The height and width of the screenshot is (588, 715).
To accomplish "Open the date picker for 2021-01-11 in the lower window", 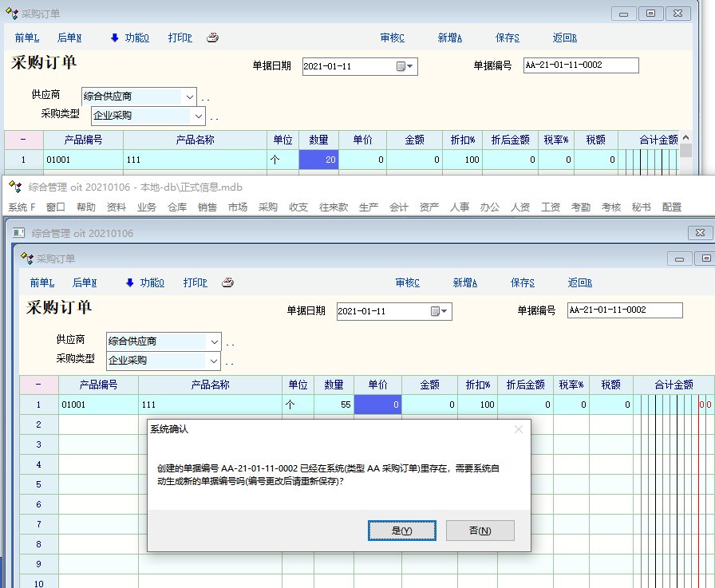I will 440,311.
